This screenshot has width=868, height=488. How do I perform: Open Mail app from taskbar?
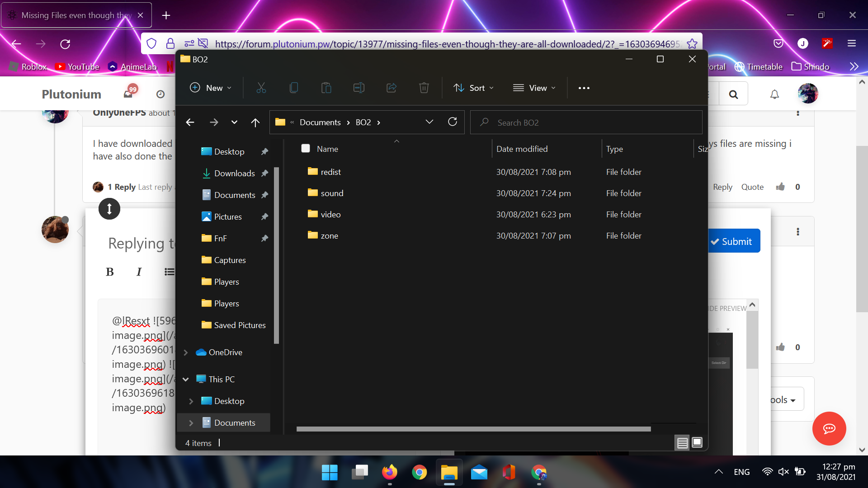479,473
